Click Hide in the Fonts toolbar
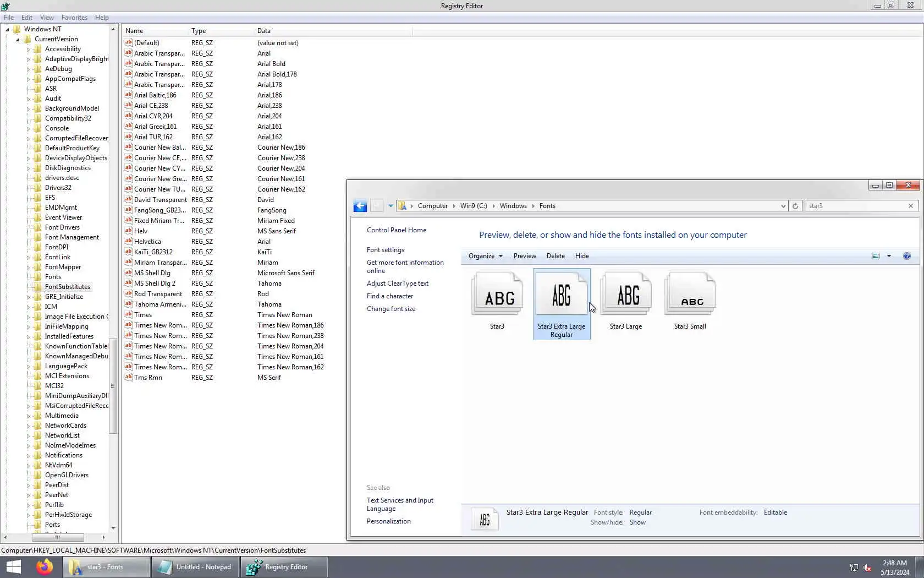 pos(582,256)
